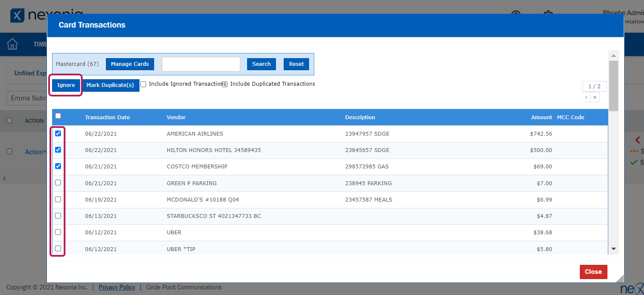Image resolution: width=644 pixels, height=295 pixels.
Task: Uncheck the Hilton Honors Hotel transaction
Action: 58,150
